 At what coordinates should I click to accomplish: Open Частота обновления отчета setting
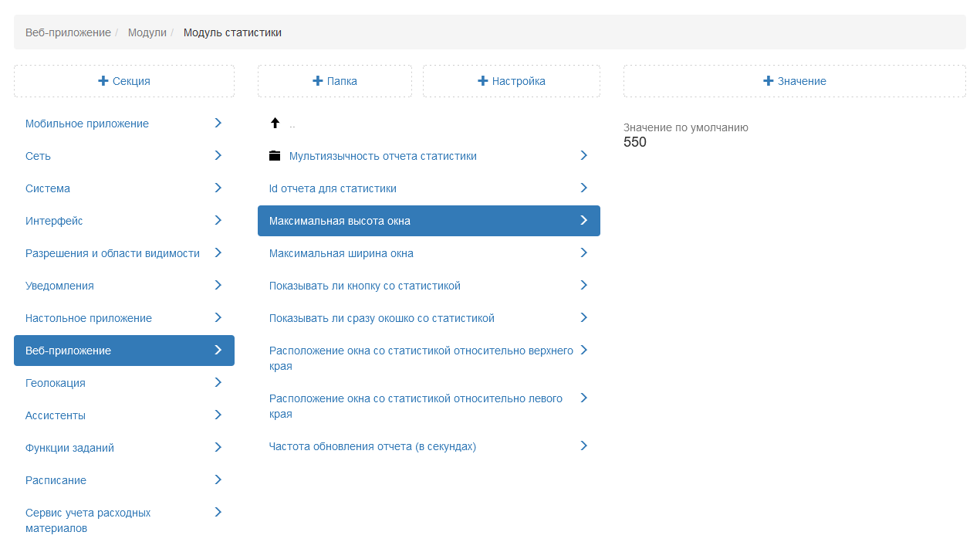click(373, 446)
